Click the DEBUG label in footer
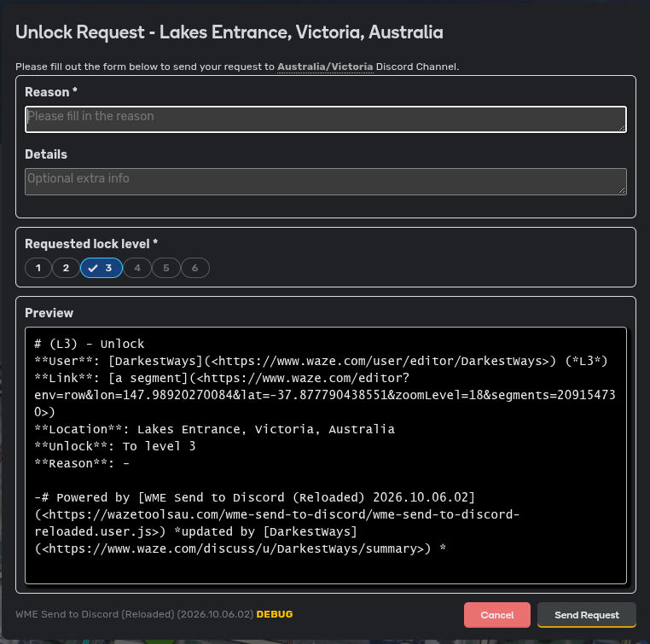Viewport: 650px width, 644px height. tap(275, 614)
